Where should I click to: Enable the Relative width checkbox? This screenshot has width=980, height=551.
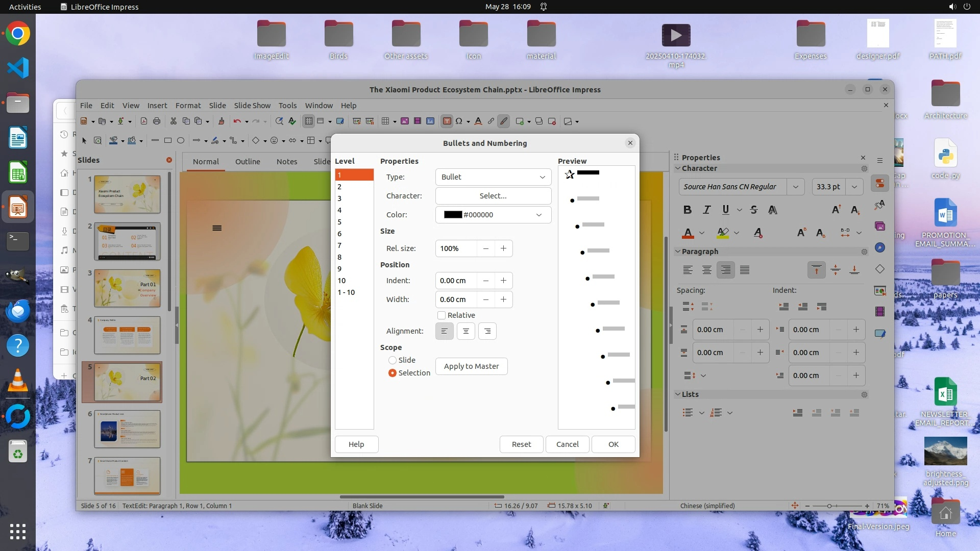[x=442, y=315]
